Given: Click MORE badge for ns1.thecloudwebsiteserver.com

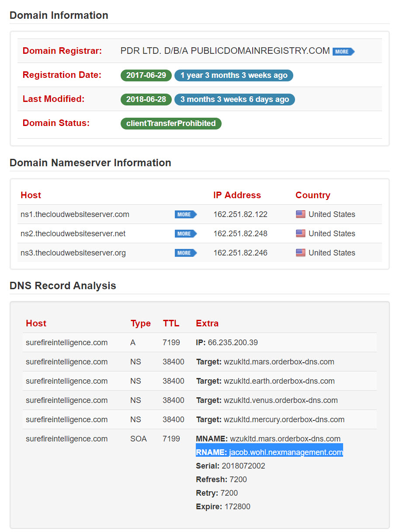Looking at the screenshot, I should click(186, 214).
